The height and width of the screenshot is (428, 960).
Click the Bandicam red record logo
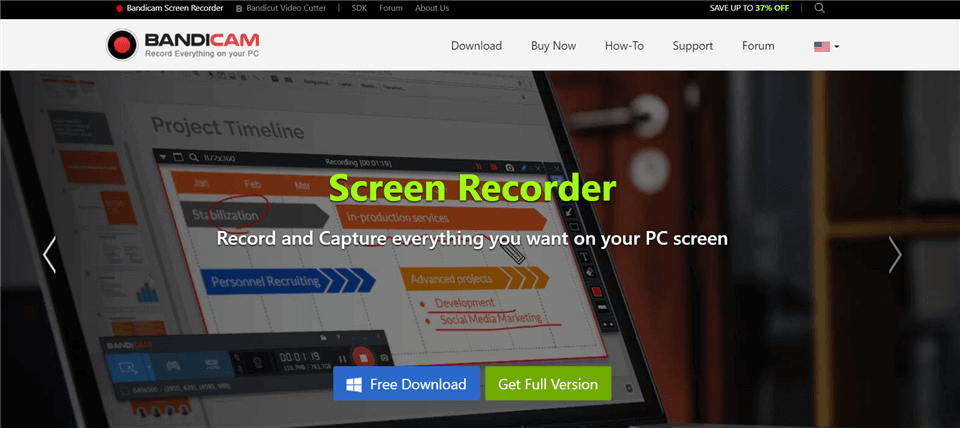122,45
